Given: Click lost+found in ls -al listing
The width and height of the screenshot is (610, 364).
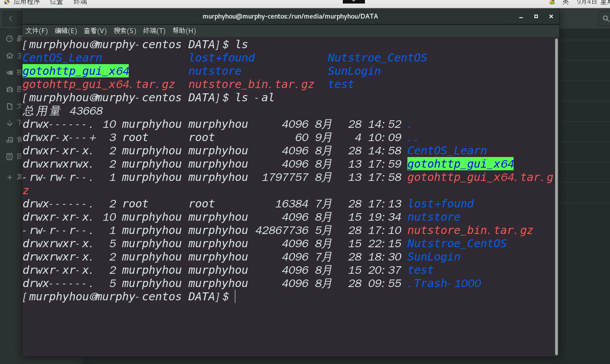Looking at the screenshot, I should click(x=441, y=204).
